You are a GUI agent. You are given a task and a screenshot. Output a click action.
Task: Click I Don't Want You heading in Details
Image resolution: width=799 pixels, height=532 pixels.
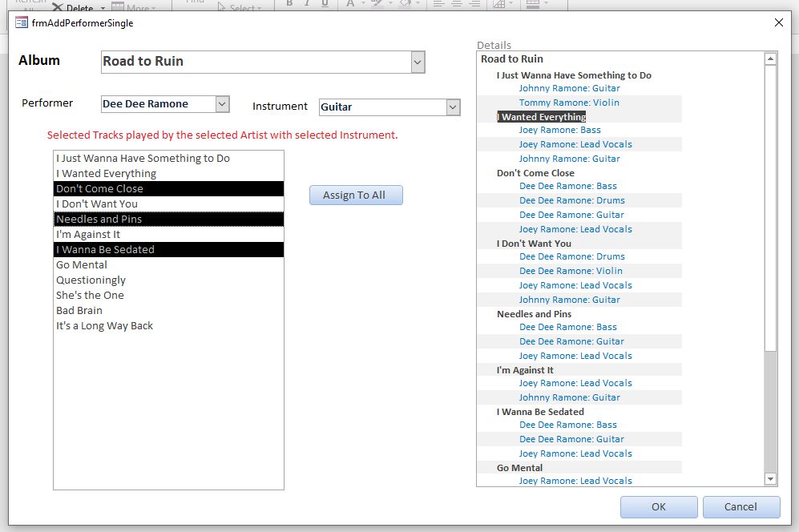534,244
